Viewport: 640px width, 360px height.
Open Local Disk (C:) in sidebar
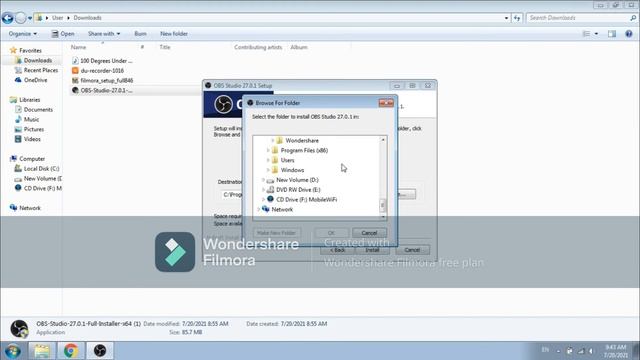[41, 169]
